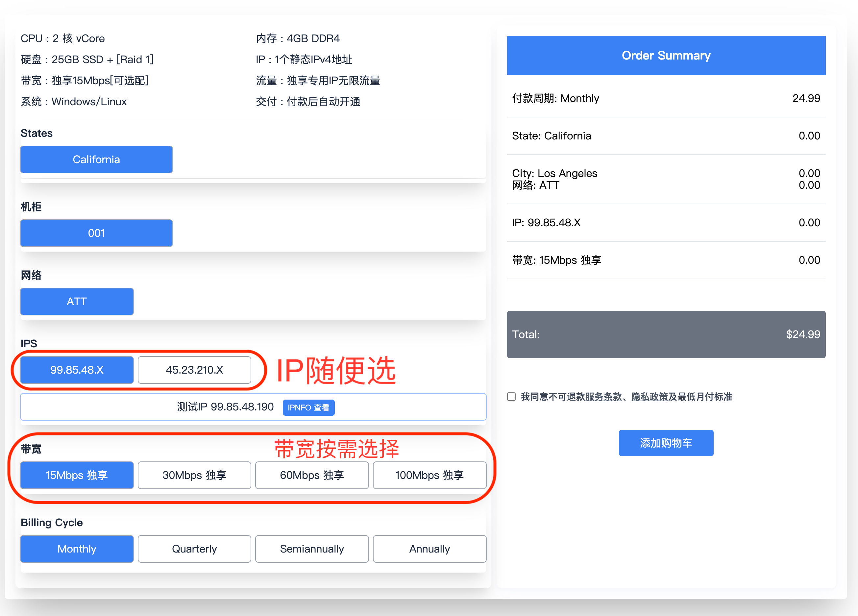The width and height of the screenshot is (858, 616).
Task: Switch billing cycle to Quarterly
Action: click(x=194, y=549)
